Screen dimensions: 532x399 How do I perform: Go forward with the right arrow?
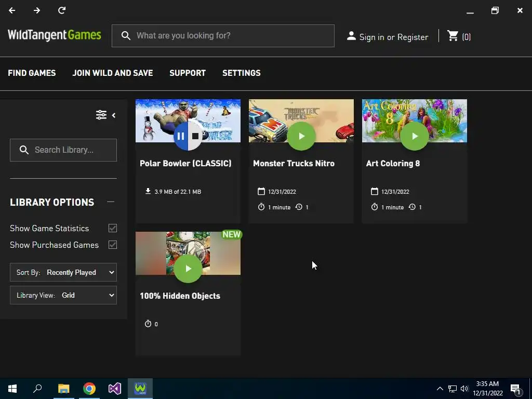[x=37, y=10]
